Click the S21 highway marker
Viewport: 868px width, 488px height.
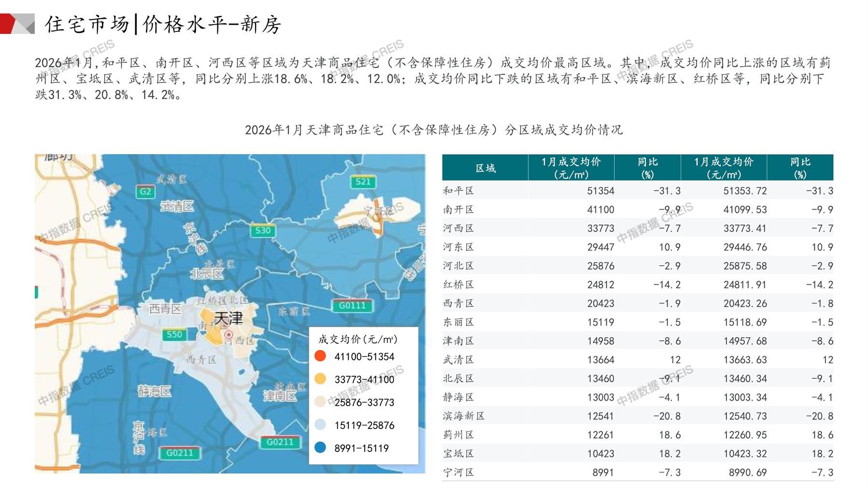[363, 182]
